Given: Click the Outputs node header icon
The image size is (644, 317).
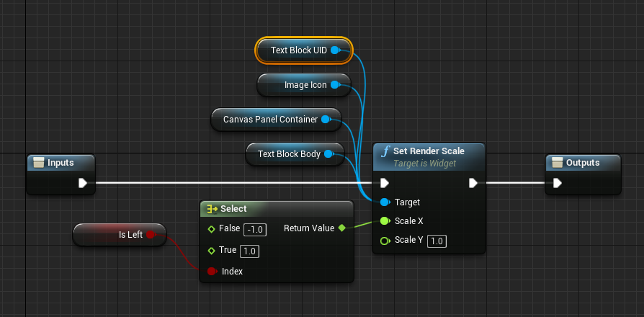Looking at the screenshot, I should 558,163.
